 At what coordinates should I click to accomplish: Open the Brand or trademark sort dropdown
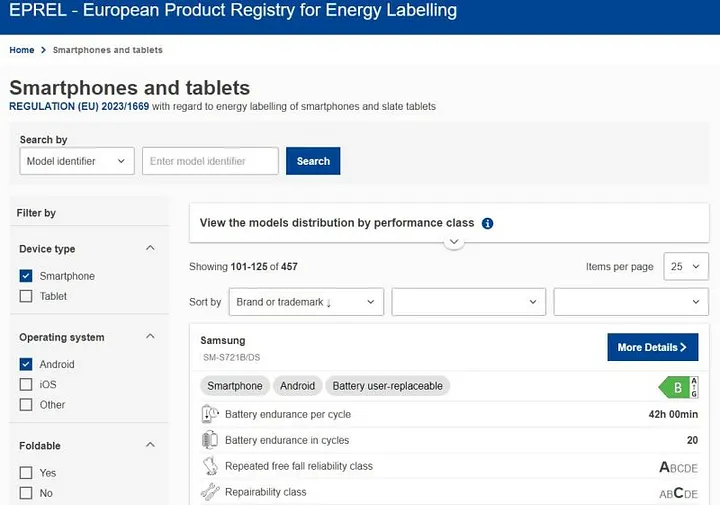point(306,302)
